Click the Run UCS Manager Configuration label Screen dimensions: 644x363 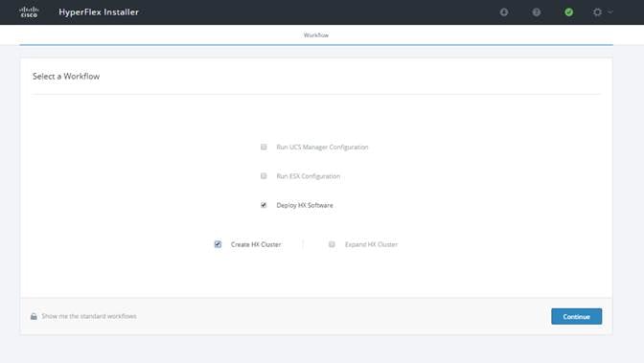(x=322, y=147)
